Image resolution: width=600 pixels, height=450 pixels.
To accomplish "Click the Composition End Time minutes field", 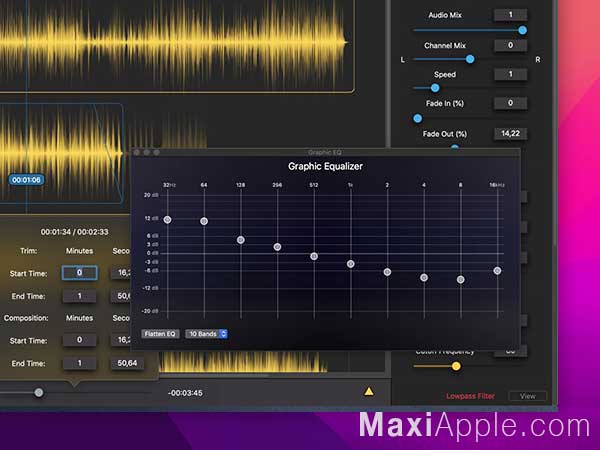I will click(80, 363).
